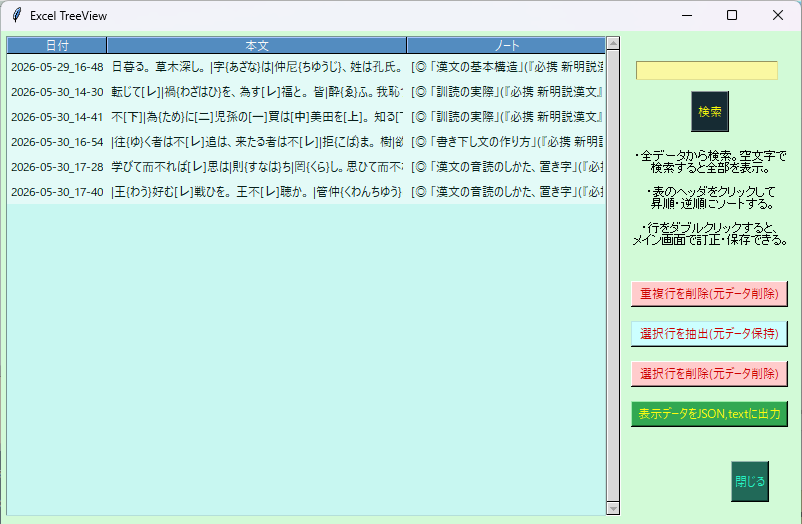The image size is (802, 524).
Task: Click text cell beginning |往{ゆ}く者は
Action: pos(257,142)
